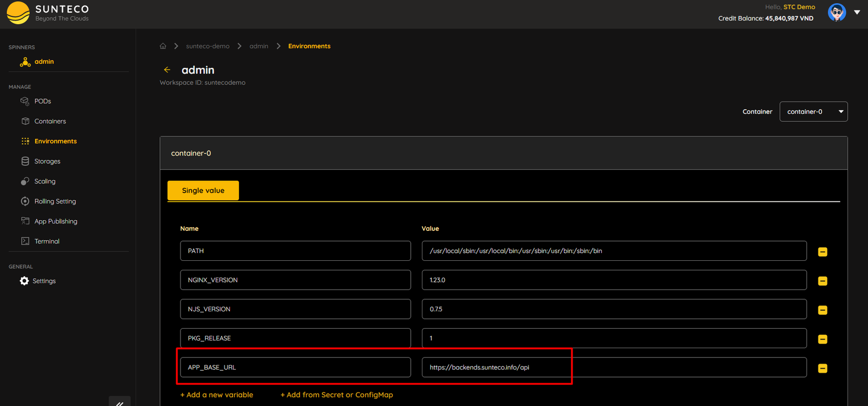Open the PODs menu item
This screenshot has width=868, height=406.
[x=43, y=101]
